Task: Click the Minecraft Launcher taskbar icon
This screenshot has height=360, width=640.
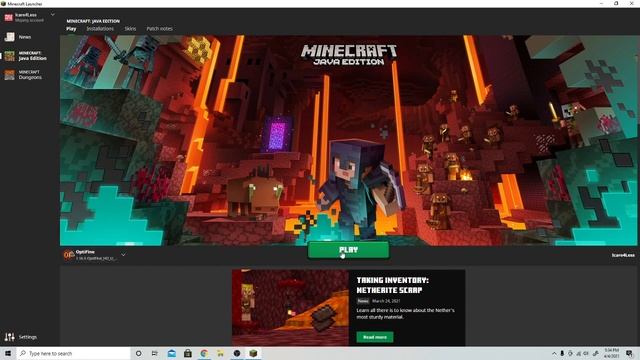Action: 253,353
